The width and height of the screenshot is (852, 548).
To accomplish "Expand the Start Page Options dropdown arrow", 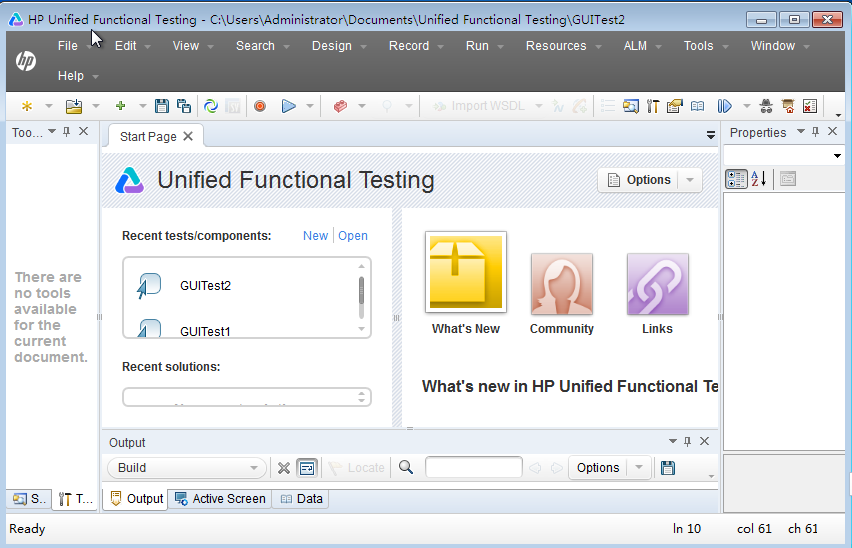I will point(690,180).
